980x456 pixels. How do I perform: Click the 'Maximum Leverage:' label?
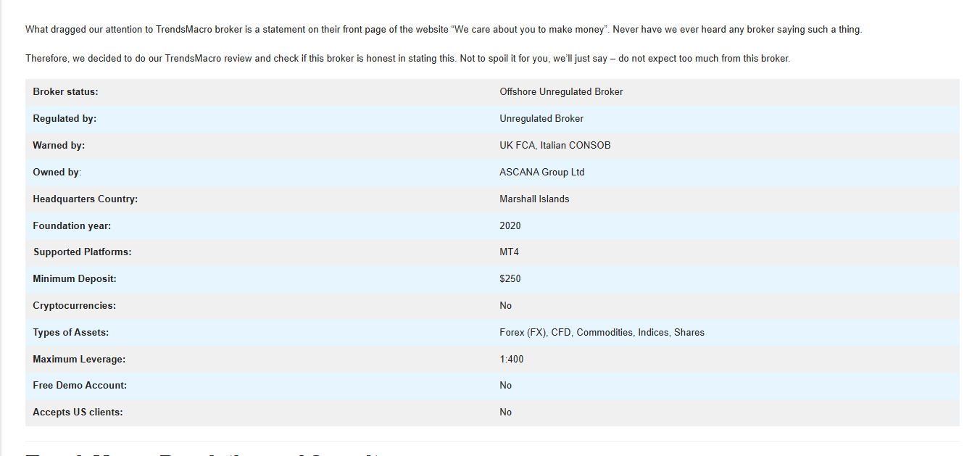click(79, 360)
